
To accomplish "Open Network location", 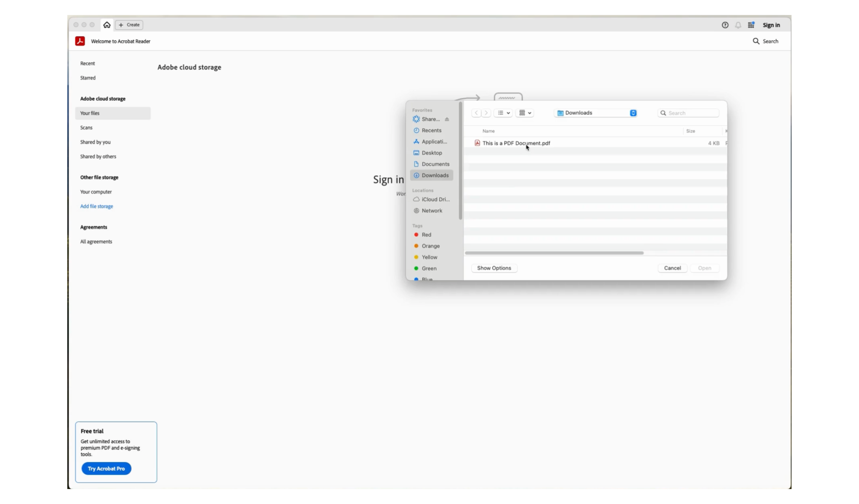I will pos(431,211).
